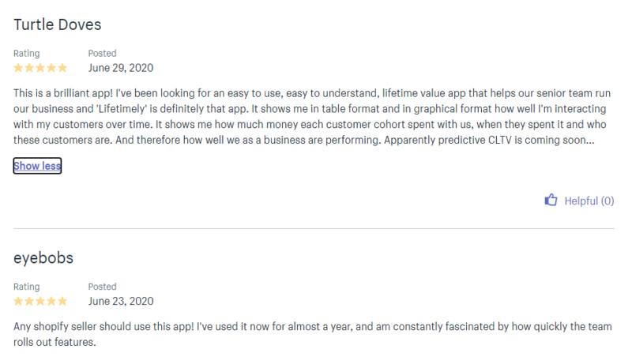Click the fifth star in eyebobs rating

point(62,301)
